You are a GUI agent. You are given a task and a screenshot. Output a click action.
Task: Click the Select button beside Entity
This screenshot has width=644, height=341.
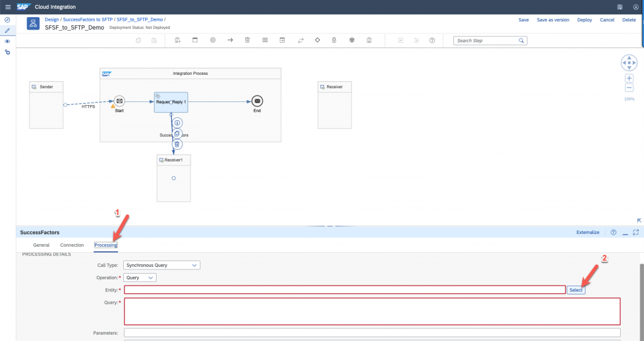click(x=575, y=290)
